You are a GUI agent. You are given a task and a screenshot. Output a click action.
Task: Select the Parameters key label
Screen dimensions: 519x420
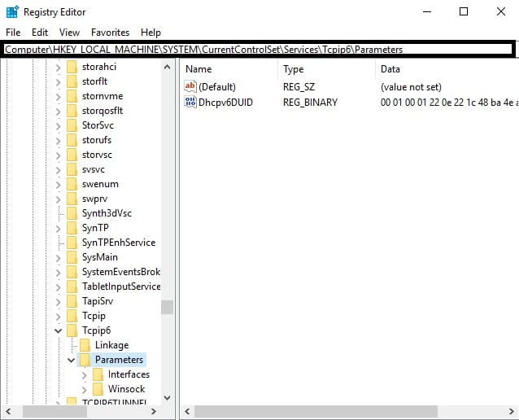119,360
